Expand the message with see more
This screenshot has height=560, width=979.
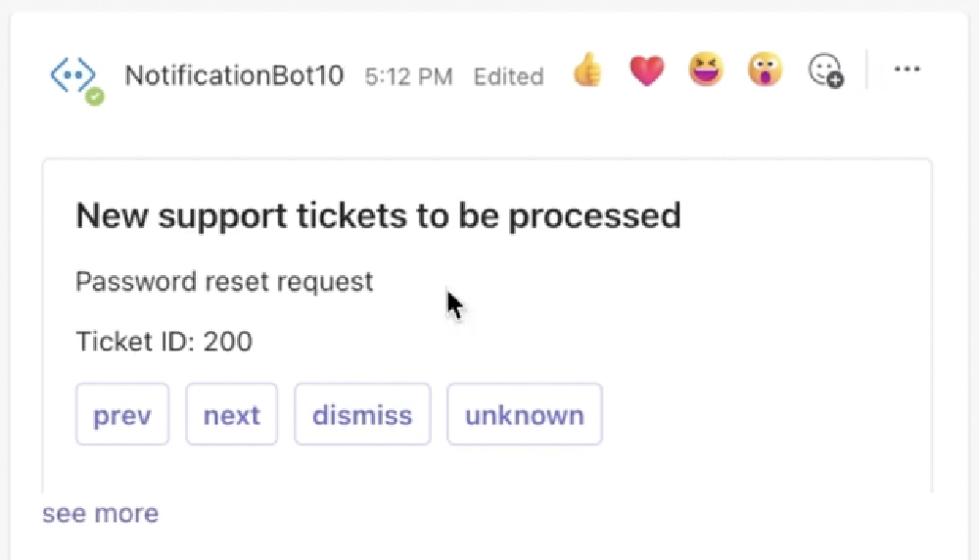(x=100, y=514)
